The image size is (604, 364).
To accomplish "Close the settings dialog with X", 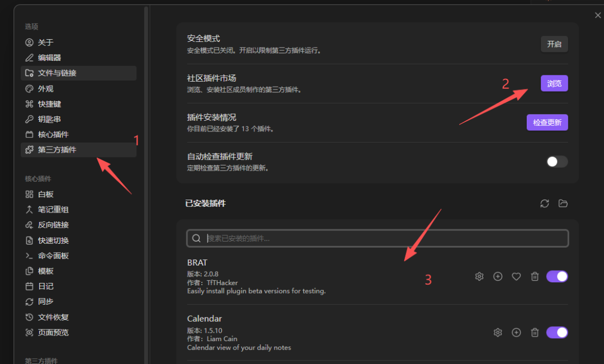I will (597, 16).
